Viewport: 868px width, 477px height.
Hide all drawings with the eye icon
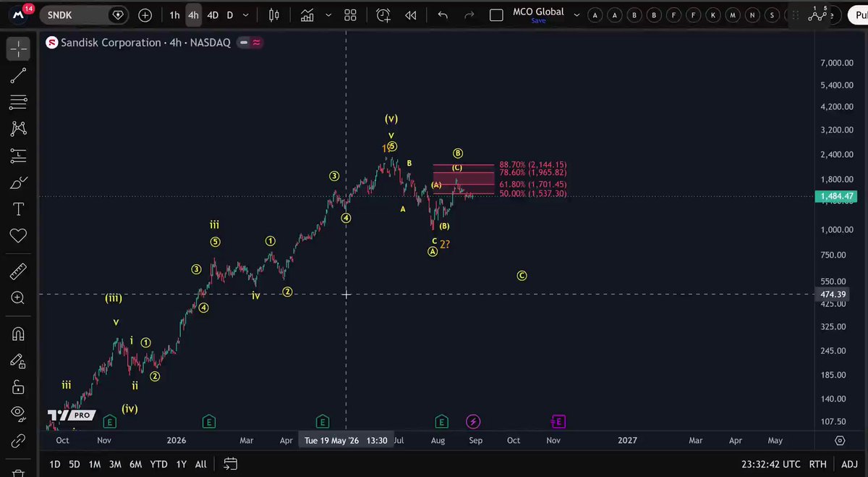tap(18, 413)
